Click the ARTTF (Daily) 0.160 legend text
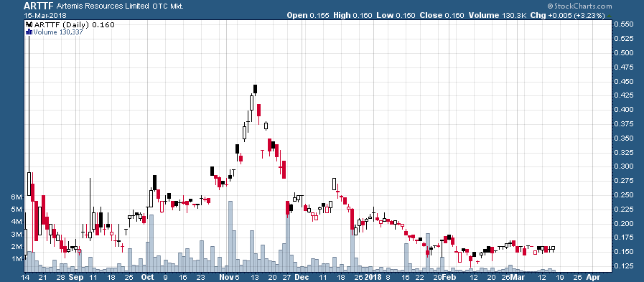The width and height of the screenshot is (644, 282). 74,24
